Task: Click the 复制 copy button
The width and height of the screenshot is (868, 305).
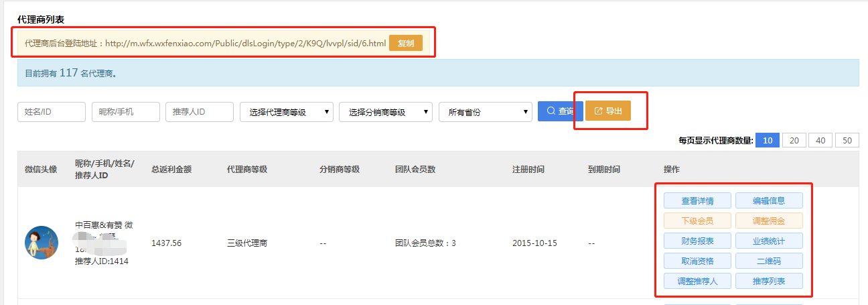Action: [405, 43]
